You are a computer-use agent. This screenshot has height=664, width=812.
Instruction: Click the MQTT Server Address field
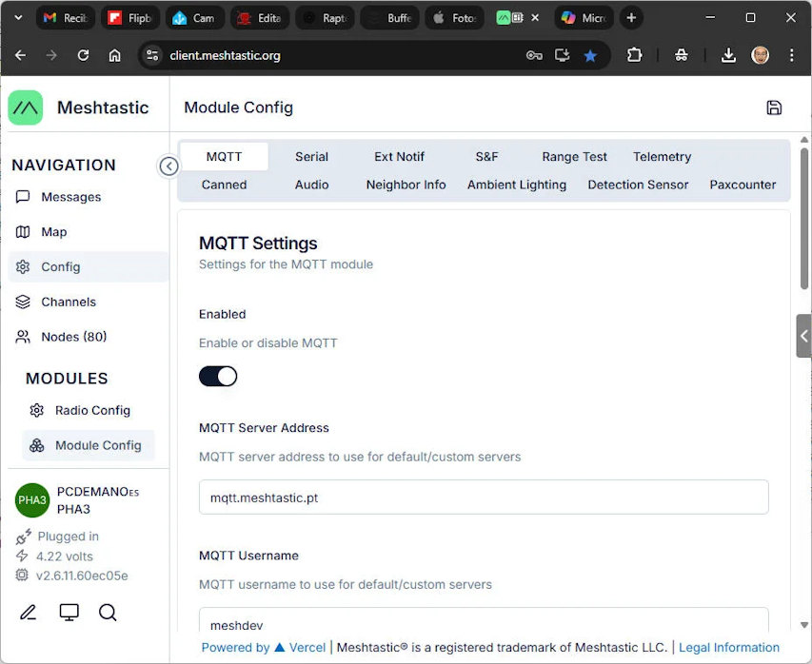tap(484, 498)
